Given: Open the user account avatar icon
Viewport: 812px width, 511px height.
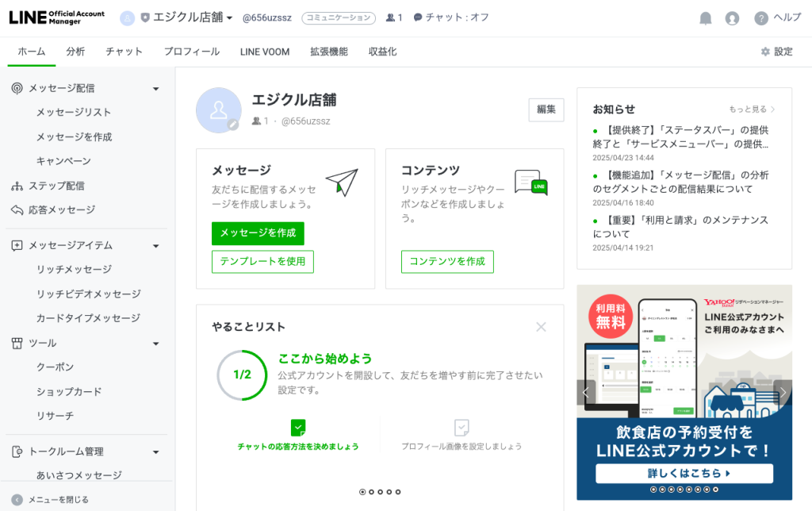Looking at the screenshot, I should click(x=732, y=19).
